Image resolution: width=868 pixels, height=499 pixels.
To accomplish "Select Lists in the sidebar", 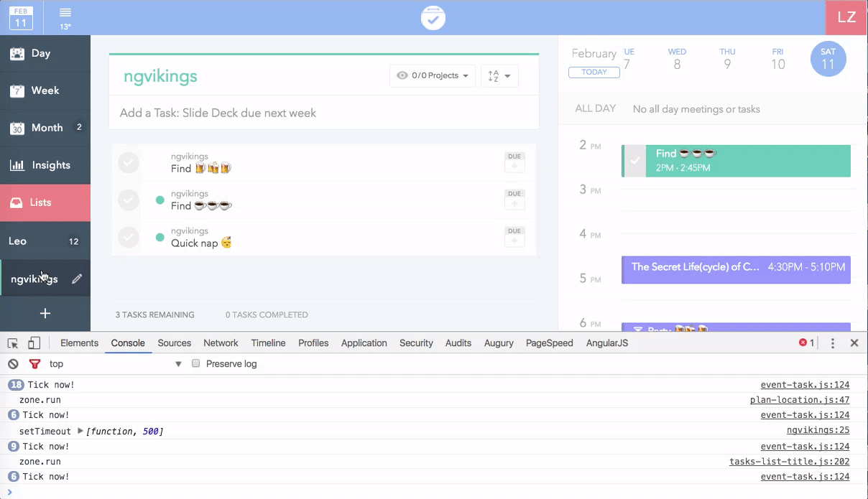I will (45, 202).
